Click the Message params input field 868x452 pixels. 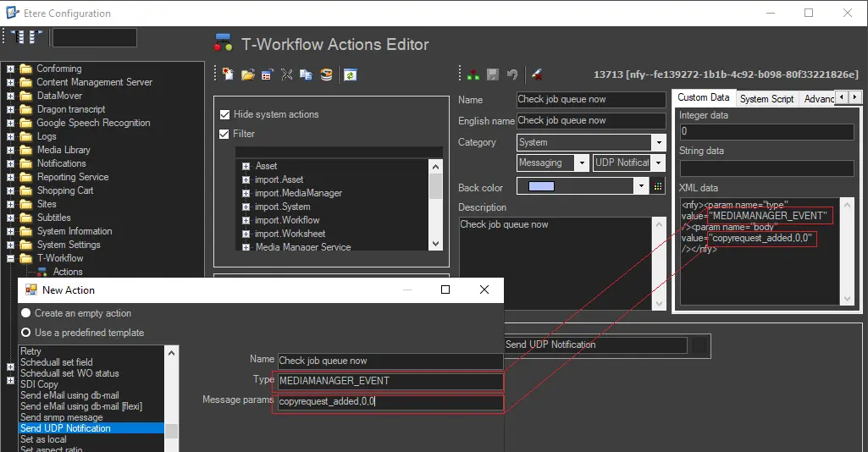coord(390,403)
